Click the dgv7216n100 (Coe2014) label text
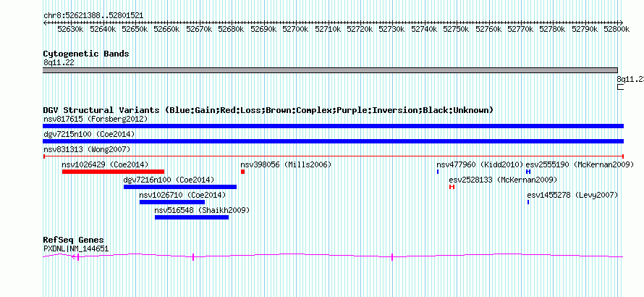 coord(169,180)
